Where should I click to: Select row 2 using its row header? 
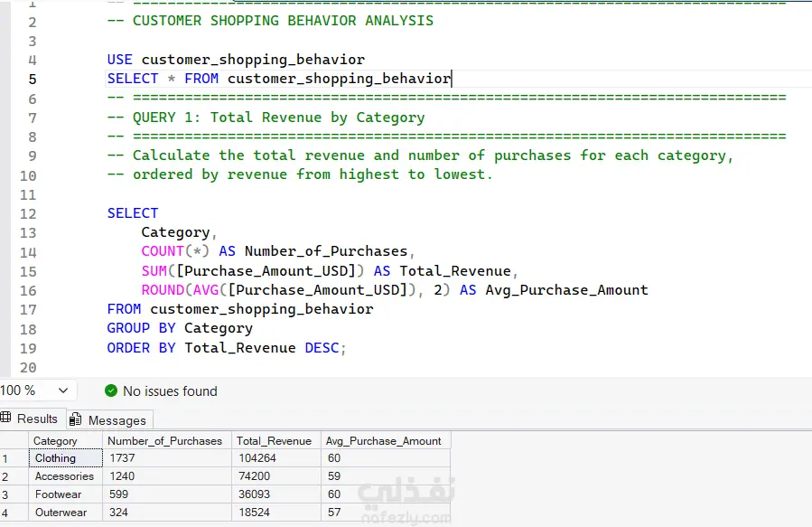[x=13, y=476]
